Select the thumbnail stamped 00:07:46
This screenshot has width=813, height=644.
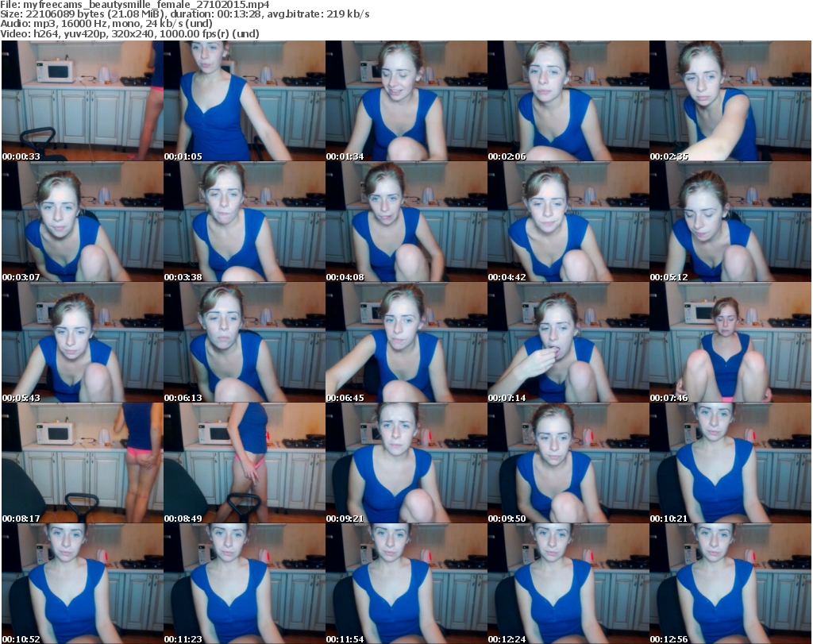coord(730,342)
